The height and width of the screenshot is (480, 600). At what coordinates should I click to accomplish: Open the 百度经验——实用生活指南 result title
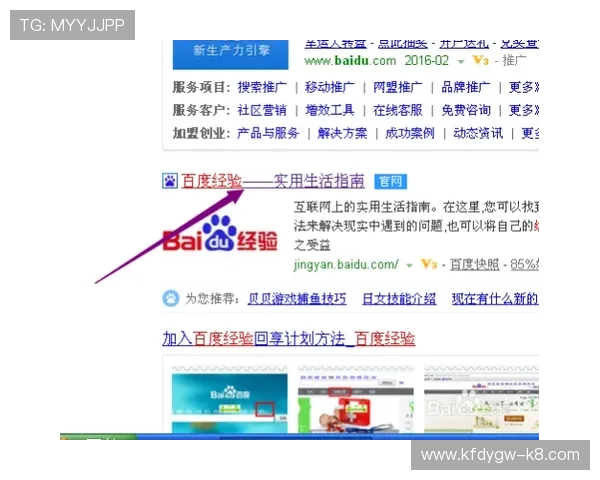click(x=272, y=181)
